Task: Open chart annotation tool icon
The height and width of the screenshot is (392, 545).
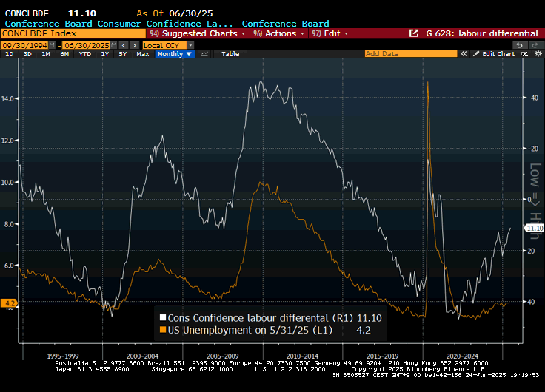Action: pyautogui.click(x=525, y=54)
